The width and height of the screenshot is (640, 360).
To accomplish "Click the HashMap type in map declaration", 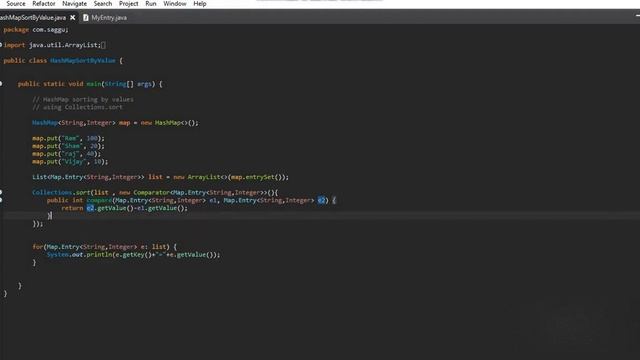I will (45, 122).
